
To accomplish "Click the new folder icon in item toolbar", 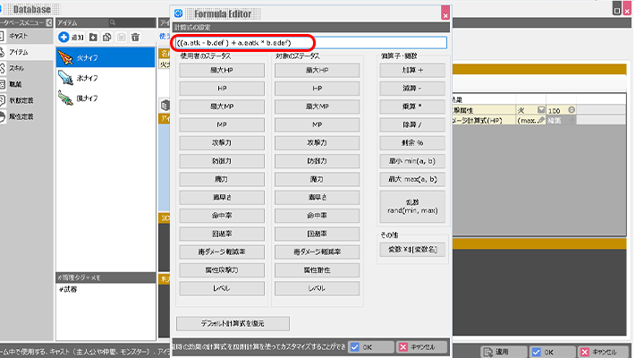I will tap(94, 37).
